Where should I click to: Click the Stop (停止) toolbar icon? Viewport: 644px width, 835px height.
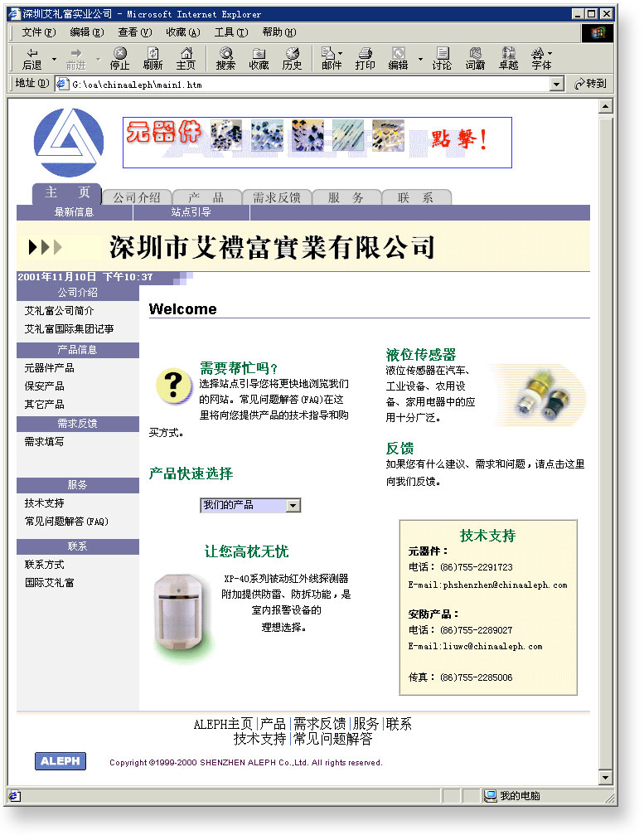tap(119, 58)
